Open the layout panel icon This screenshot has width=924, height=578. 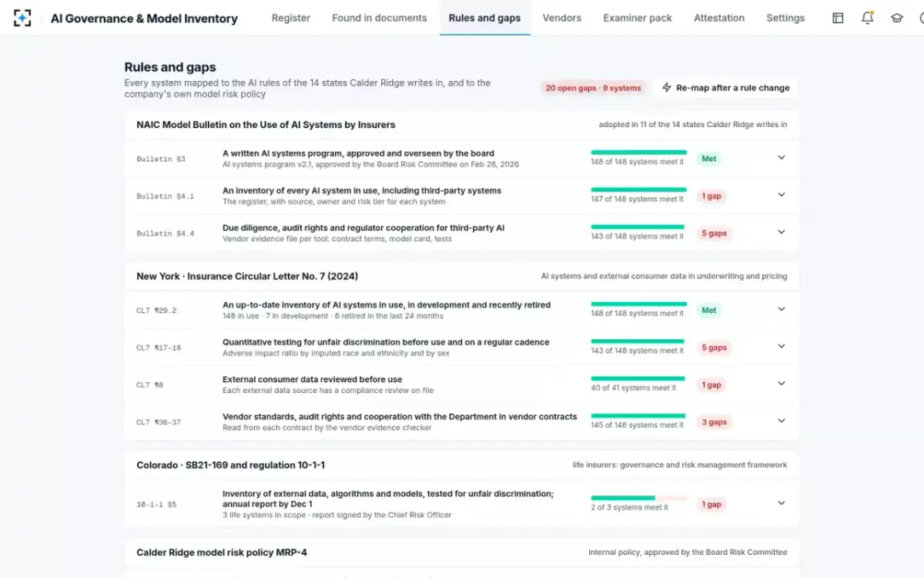(838, 18)
